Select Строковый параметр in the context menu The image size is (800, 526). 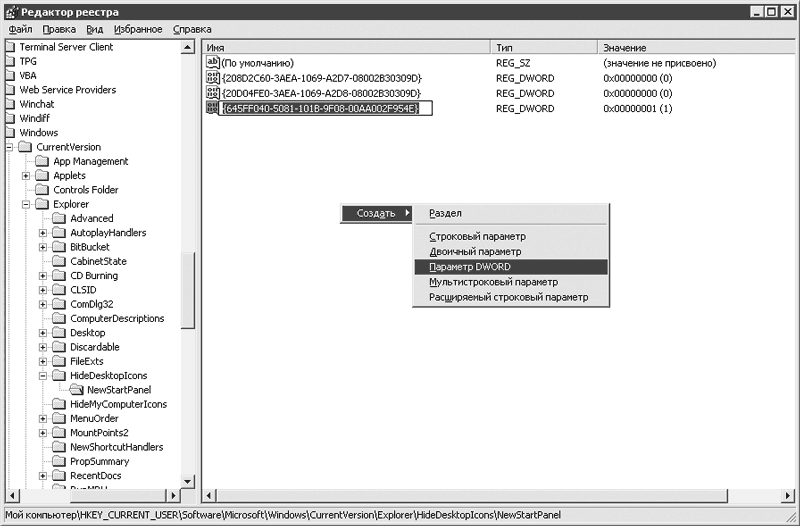pyautogui.click(x=477, y=237)
